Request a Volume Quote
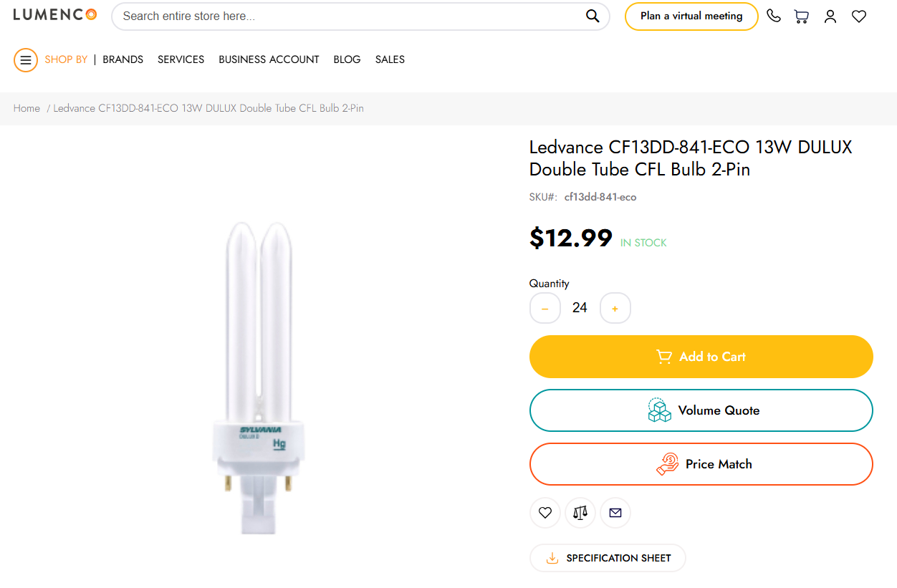897x588 pixels. click(x=701, y=410)
